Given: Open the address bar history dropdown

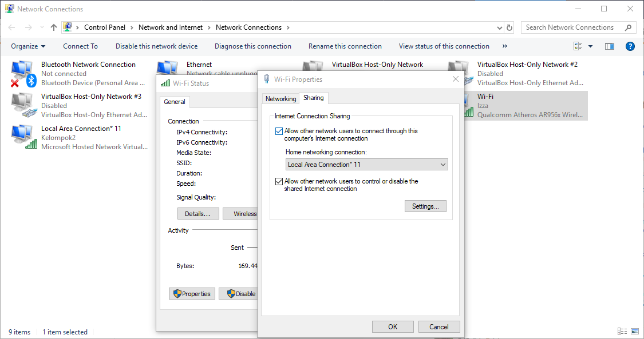Looking at the screenshot, I should 498,27.
